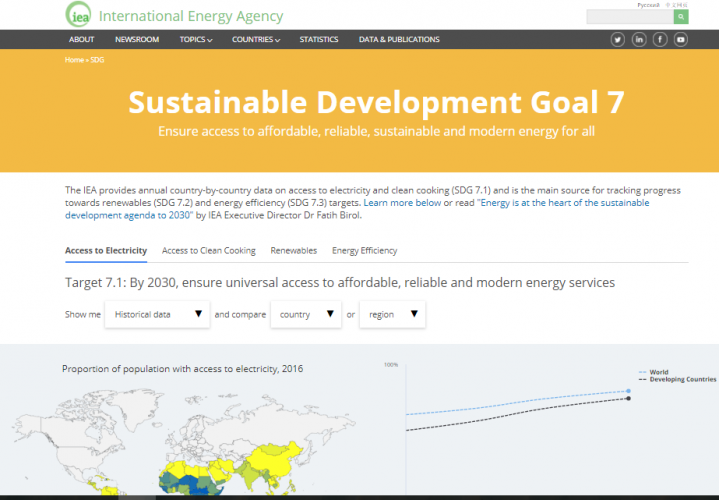Click the IEA logo icon
The height and width of the screenshot is (500, 719).
click(x=78, y=14)
